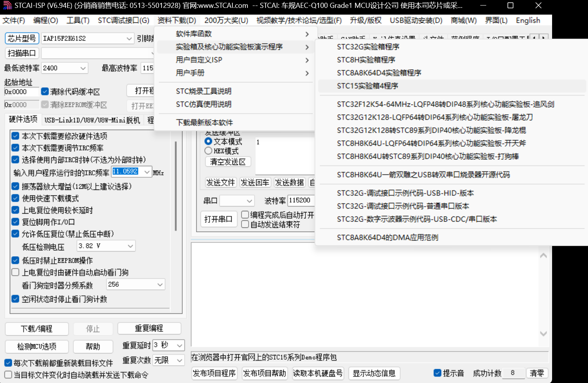Viewport: 588px width, 383px height.
Task: Click 下载最新版本软件 menu item
Action: click(x=235, y=123)
